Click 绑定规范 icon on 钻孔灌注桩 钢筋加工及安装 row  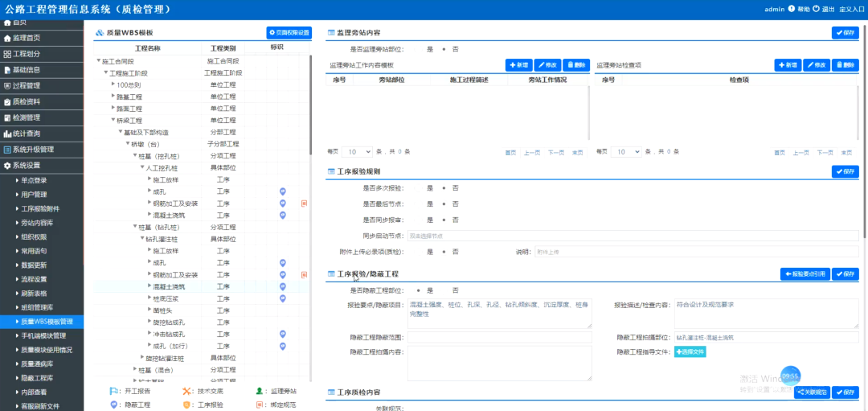[304, 275]
